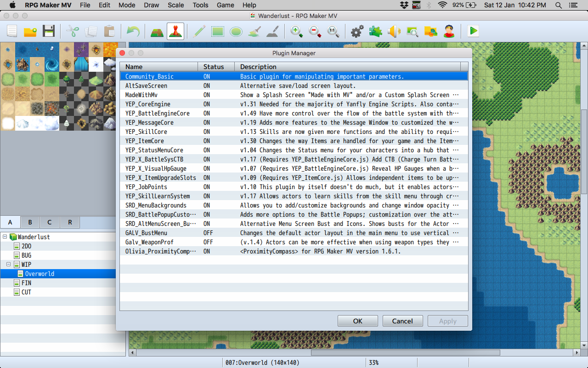The height and width of the screenshot is (368, 588).
Task: Select tileset tab A
Action: tap(10, 222)
